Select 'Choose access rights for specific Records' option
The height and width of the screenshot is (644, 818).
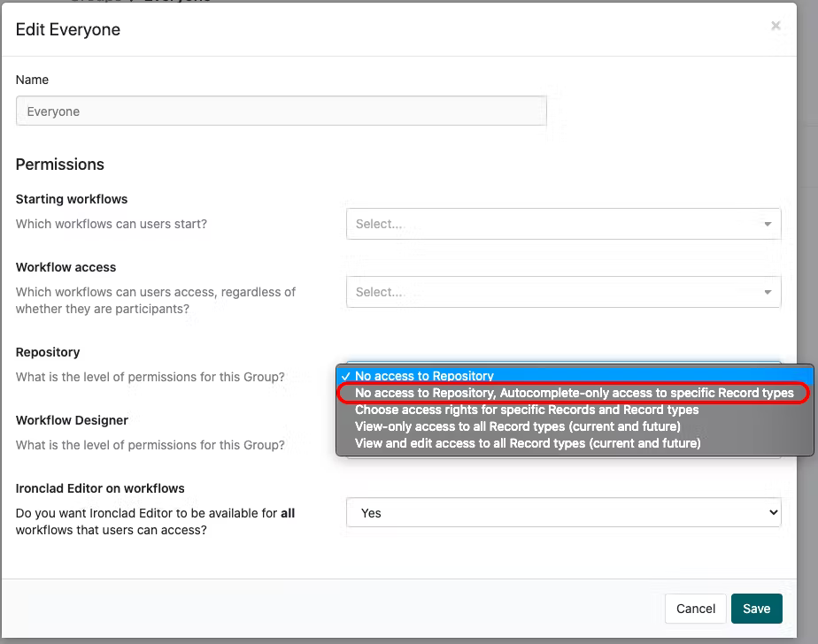pyautogui.click(x=575, y=410)
